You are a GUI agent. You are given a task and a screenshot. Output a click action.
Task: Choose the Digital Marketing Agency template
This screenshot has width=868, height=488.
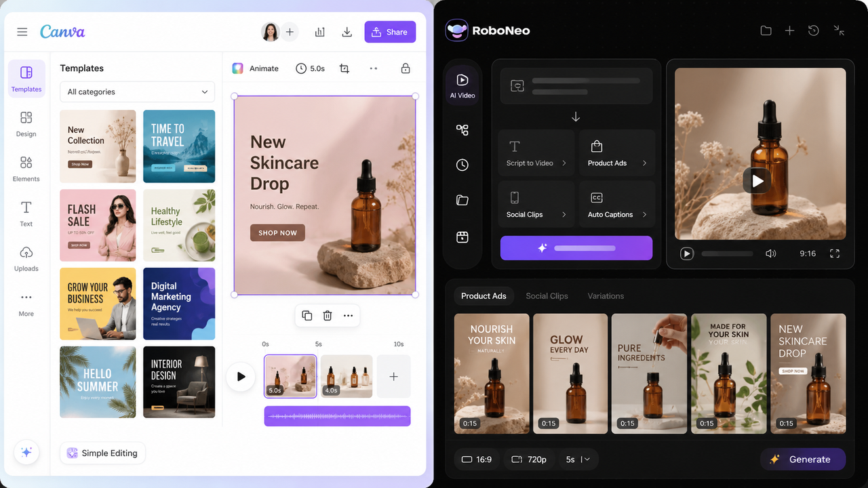pyautogui.click(x=179, y=304)
